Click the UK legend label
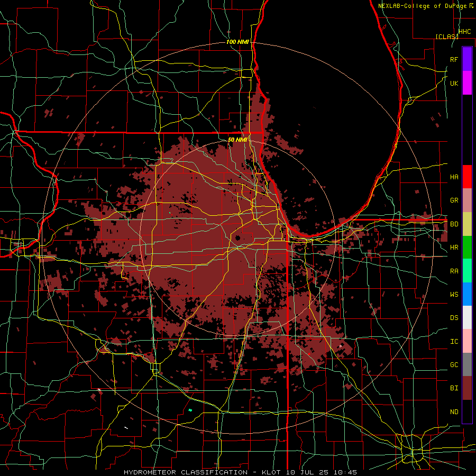 454,83
